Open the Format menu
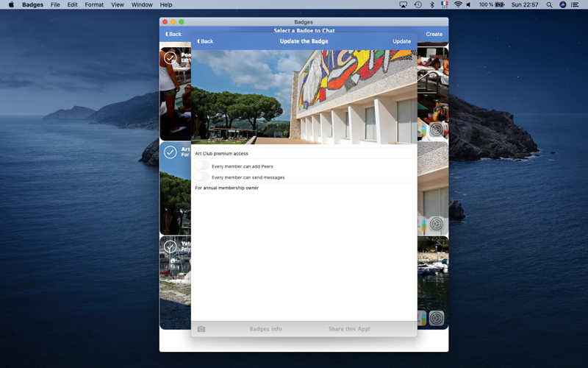The image size is (588, 368). coord(94,4)
